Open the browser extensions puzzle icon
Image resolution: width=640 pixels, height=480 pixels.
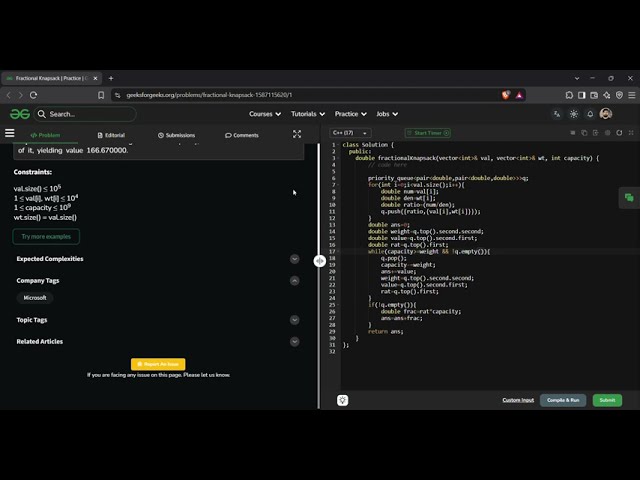pyautogui.click(x=569, y=95)
